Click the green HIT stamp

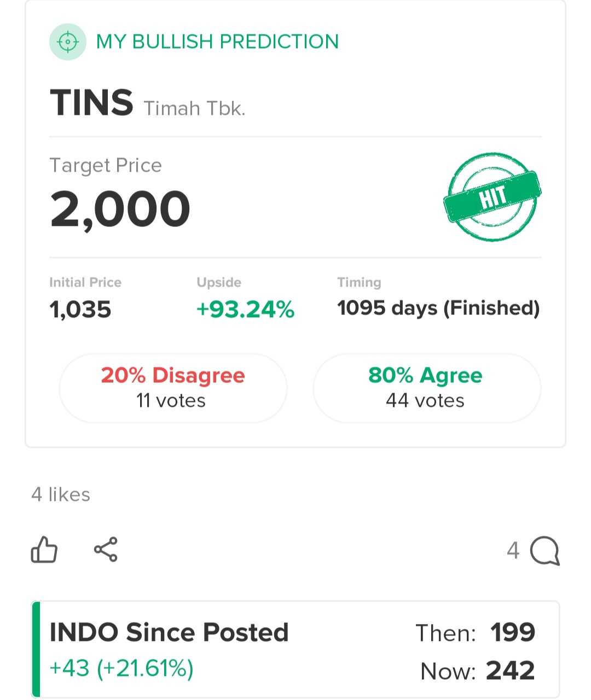coord(492,197)
